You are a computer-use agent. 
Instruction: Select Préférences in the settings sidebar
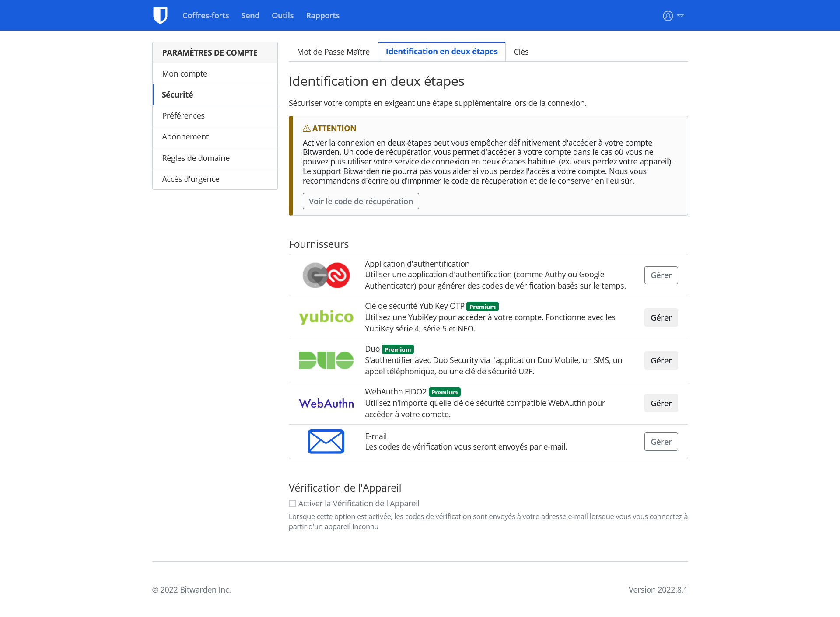(183, 115)
